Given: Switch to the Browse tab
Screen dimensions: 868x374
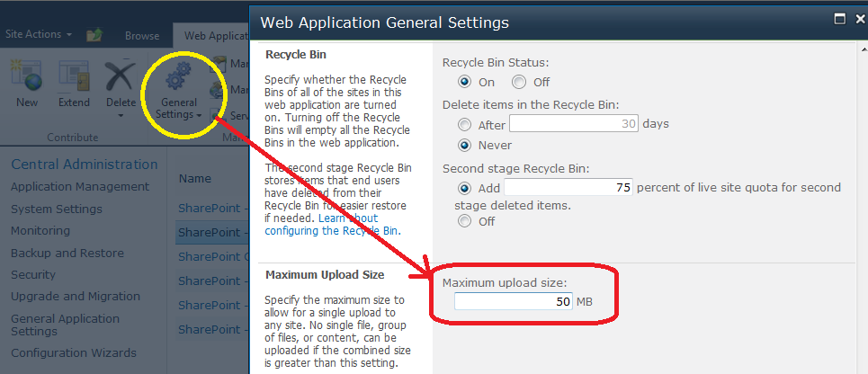Looking at the screenshot, I should (x=142, y=36).
